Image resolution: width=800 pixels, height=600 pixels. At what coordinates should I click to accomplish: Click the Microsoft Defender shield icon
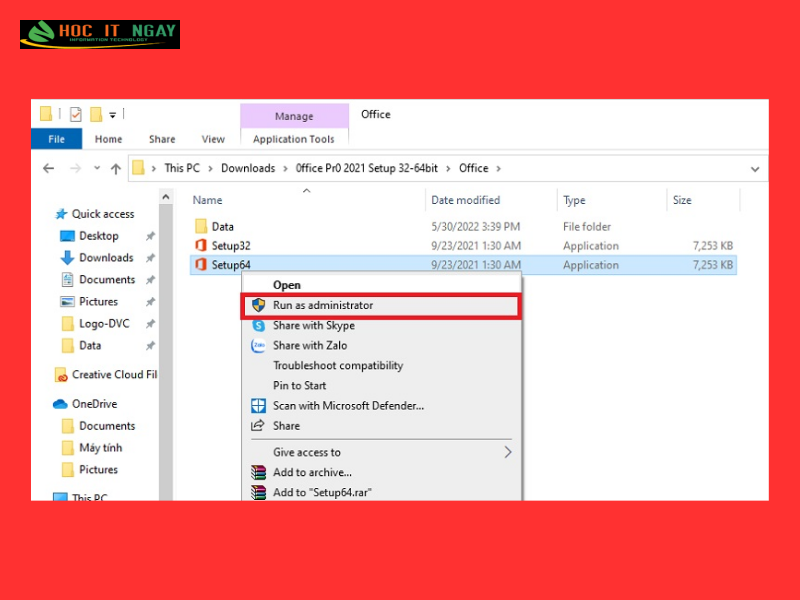tap(259, 406)
